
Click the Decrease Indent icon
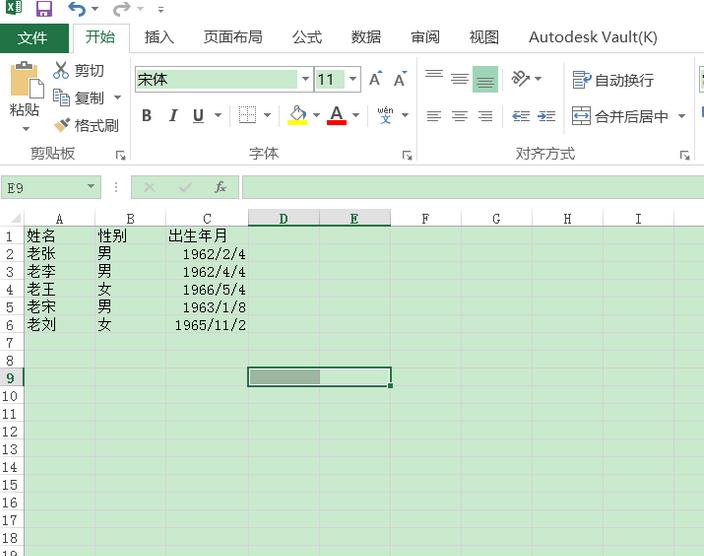click(x=520, y=116)
